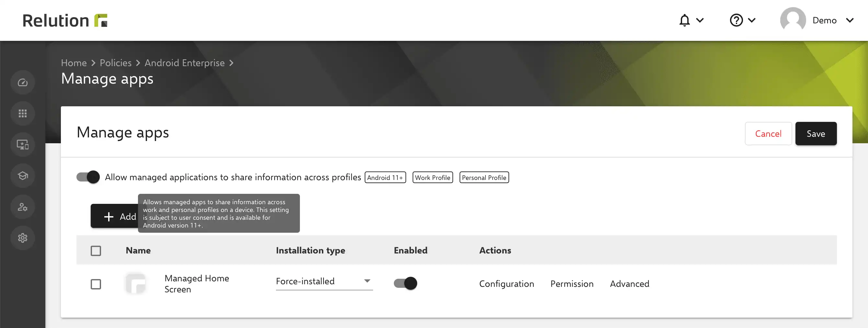
Task: Open the dashboard speedometer sidebar icon
Action: (23, 83)
